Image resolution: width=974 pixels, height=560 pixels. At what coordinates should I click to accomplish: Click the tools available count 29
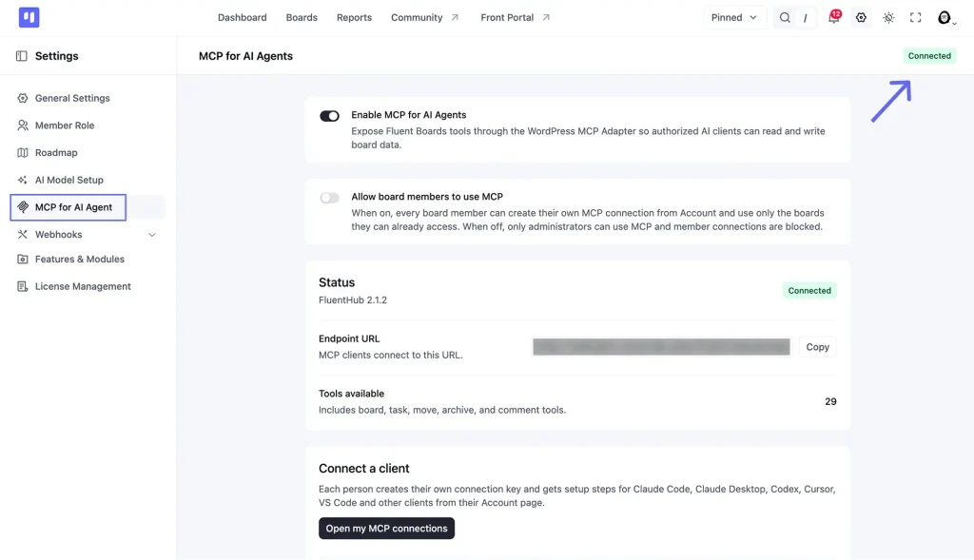tap(830, 401)
